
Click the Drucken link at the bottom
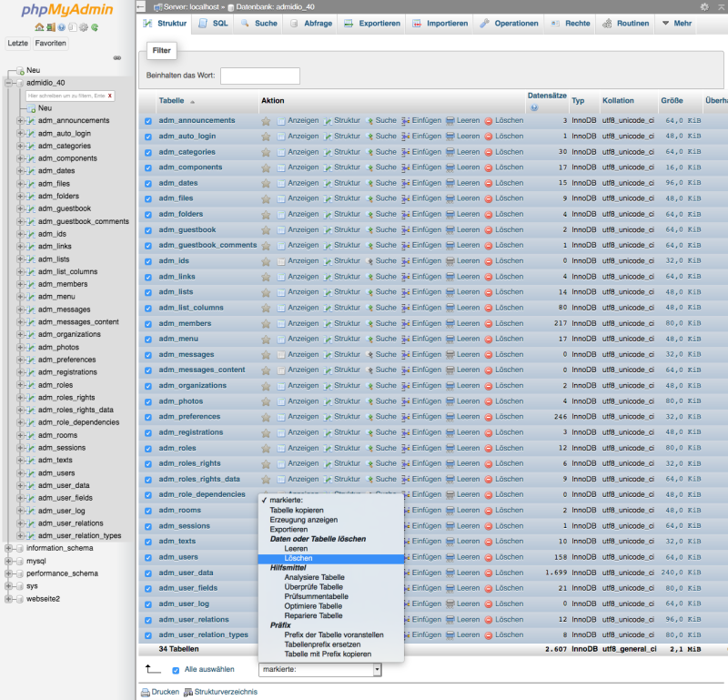point(165,691)
